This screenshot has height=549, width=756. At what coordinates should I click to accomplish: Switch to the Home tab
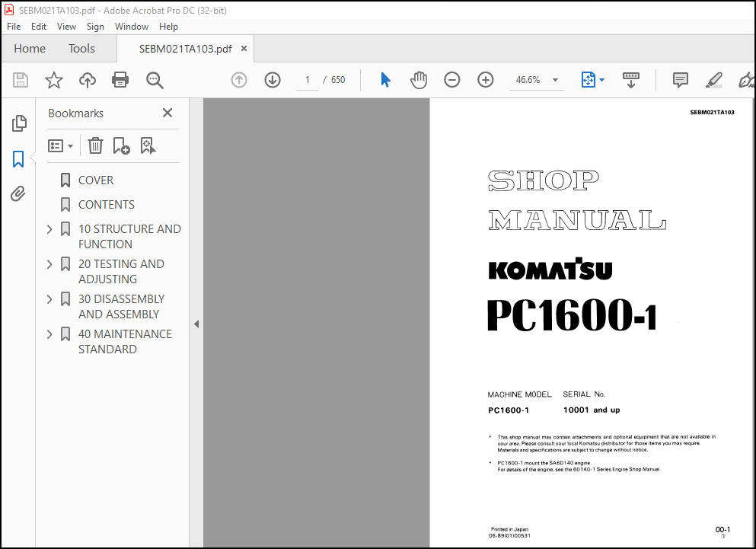click(x=30, y=49)
